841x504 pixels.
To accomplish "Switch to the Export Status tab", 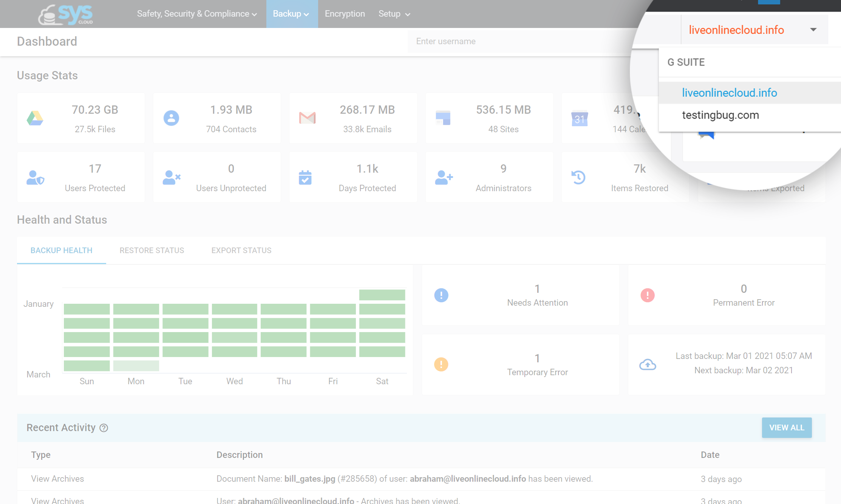I will coord(241,250).
